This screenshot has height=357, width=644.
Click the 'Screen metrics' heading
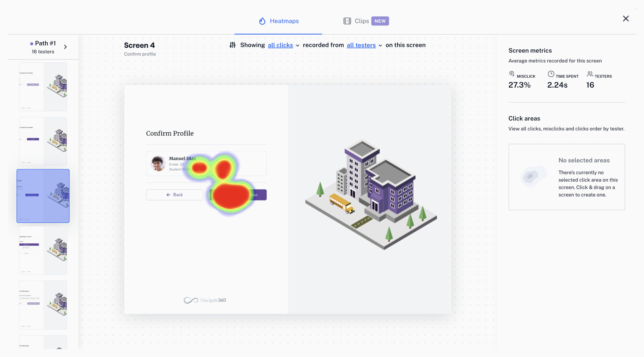click(x=530, y=50)
